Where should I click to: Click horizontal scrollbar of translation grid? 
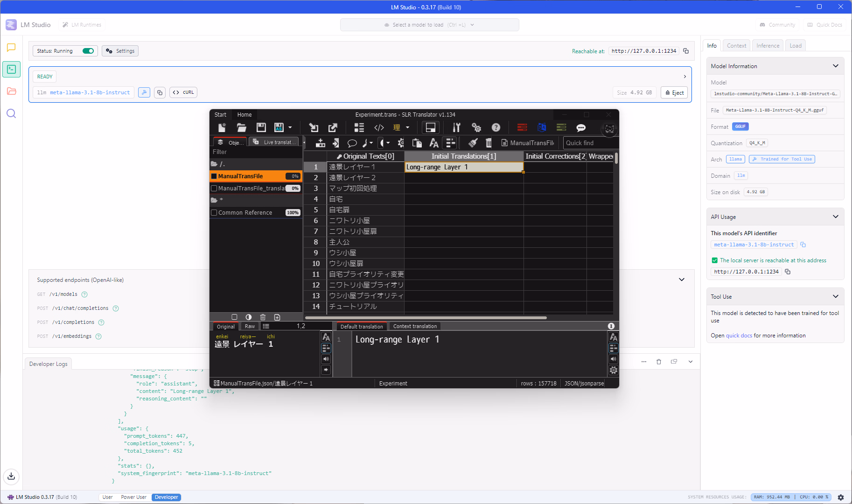426,318
